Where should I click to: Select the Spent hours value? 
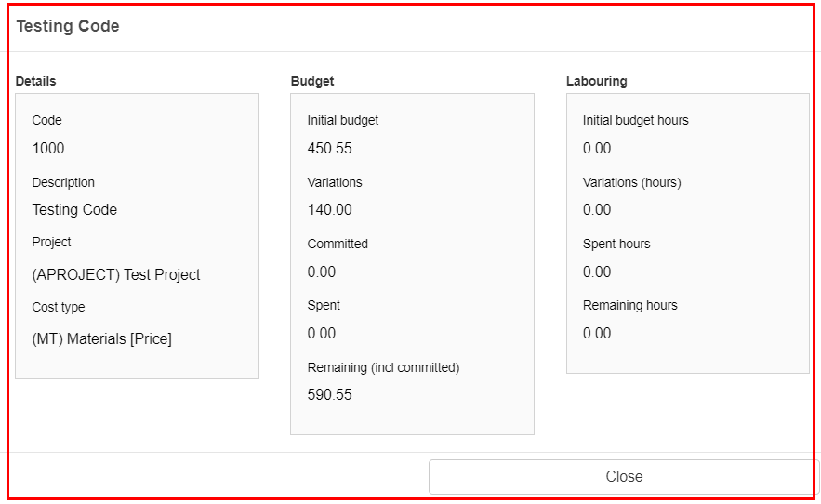[596, 272]
